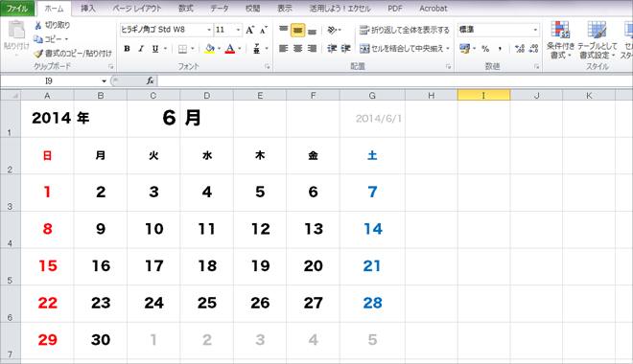Switch to the Page Layout (ページレイアウト) tab
633x364 pixels.
(x=137, y=8)
